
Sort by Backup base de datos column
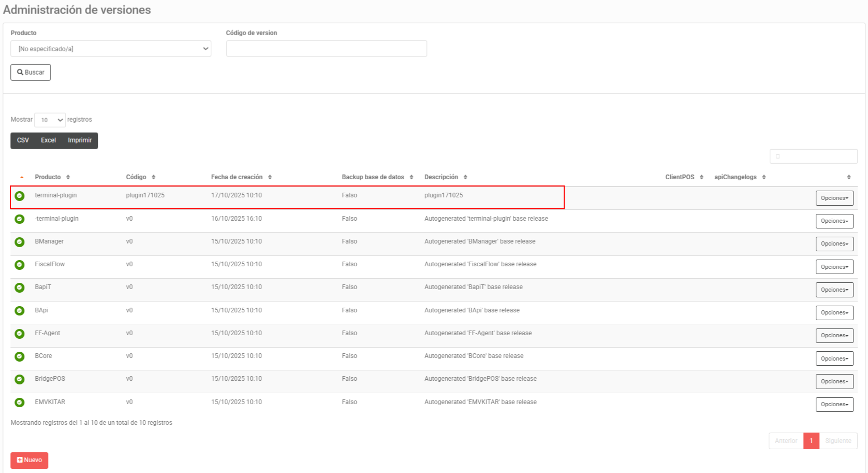click(x=411, y=177)
